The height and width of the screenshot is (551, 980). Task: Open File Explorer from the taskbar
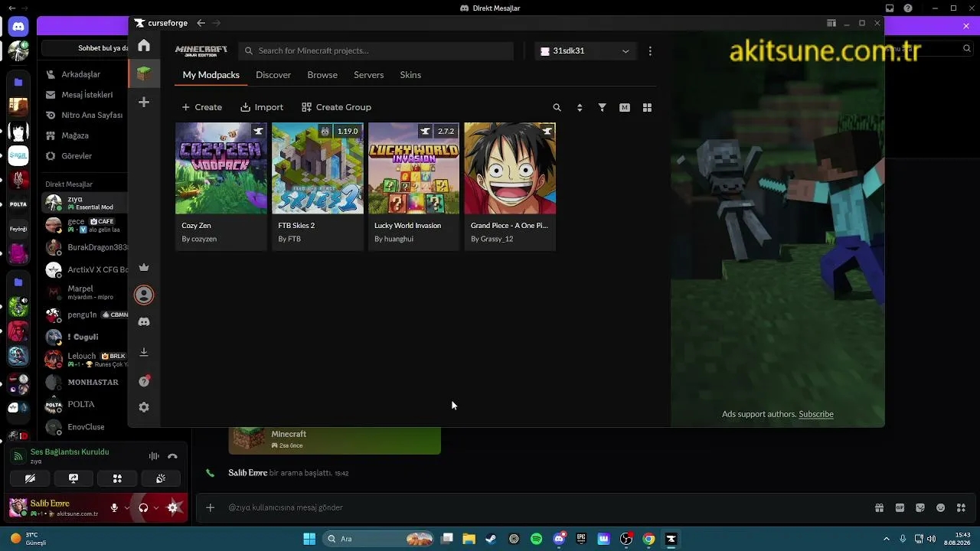tap(469, 539)
